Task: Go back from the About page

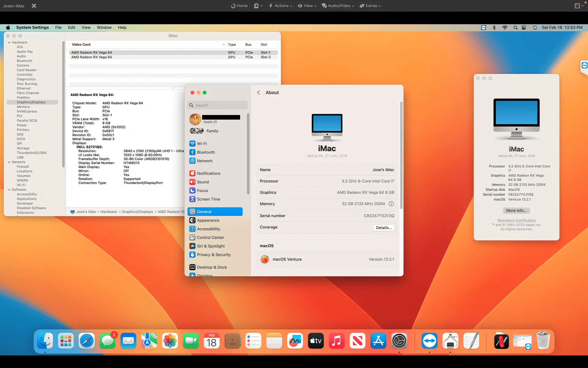Action: pyautogui.click(x=258, y=92)
